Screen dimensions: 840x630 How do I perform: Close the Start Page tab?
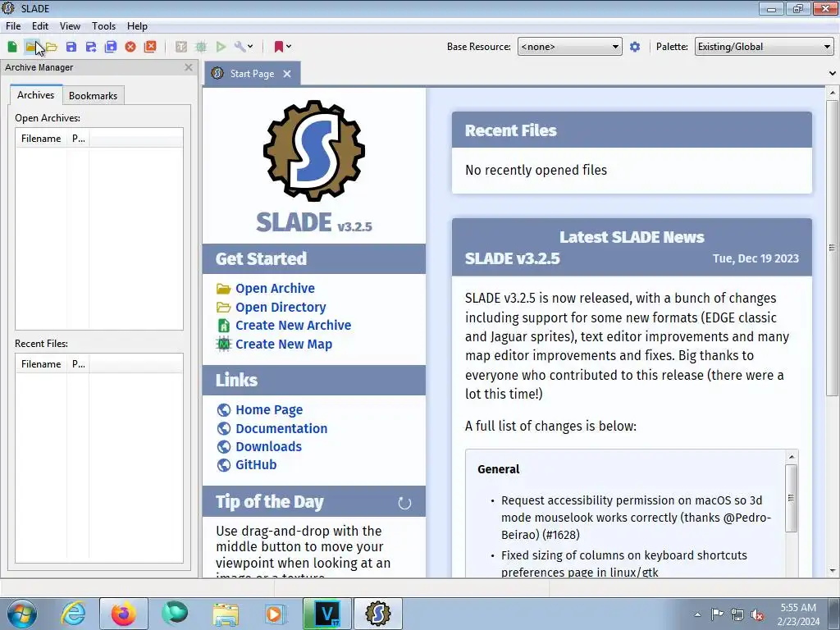pos(287,74)
